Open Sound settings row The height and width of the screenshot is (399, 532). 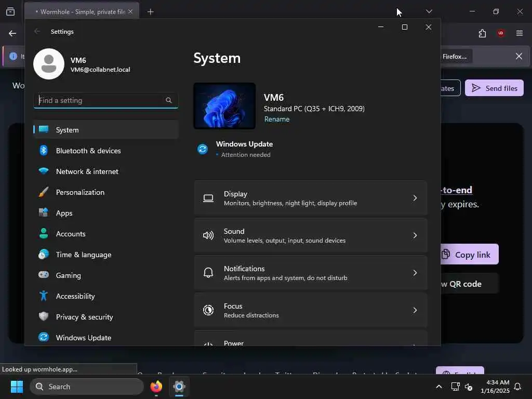tap(311, 235)
